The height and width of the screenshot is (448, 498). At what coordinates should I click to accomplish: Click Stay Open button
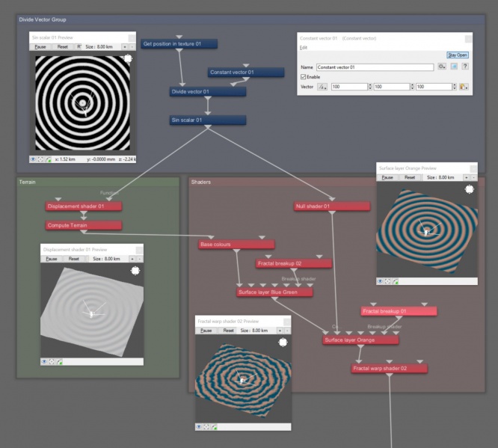(x=458, y=55)
